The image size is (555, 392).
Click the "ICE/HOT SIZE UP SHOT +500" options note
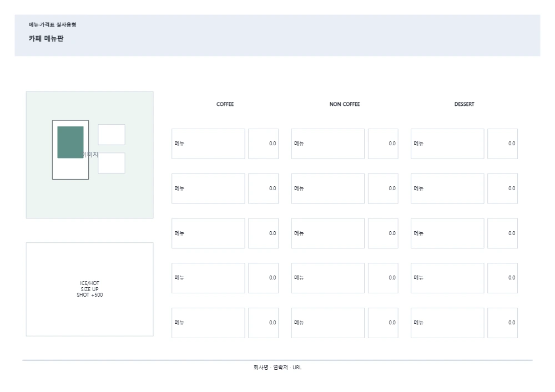click(x=90, y=289)
